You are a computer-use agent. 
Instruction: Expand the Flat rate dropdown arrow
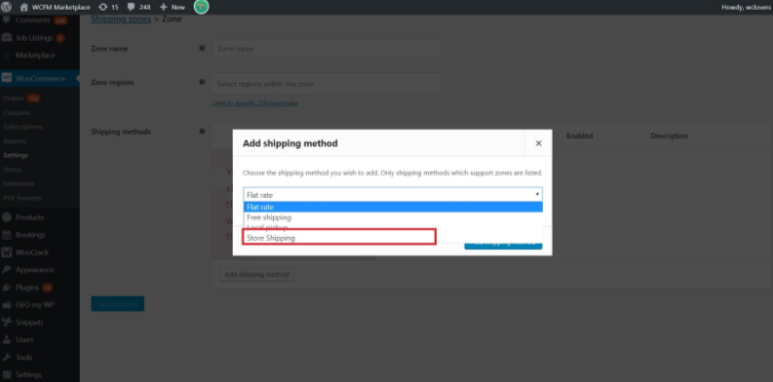point(537,195)
